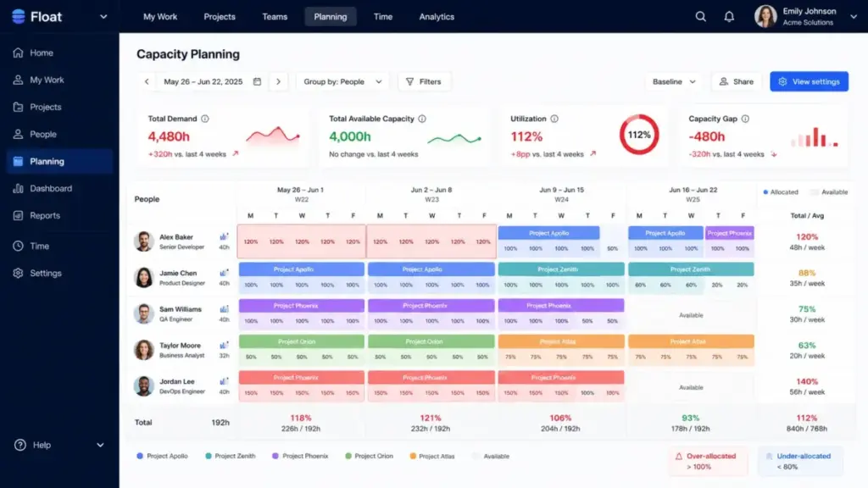Click Sam Williams' Available W25 cell
The width and height of the screenshot is (868, 488).
coord(691,315)
